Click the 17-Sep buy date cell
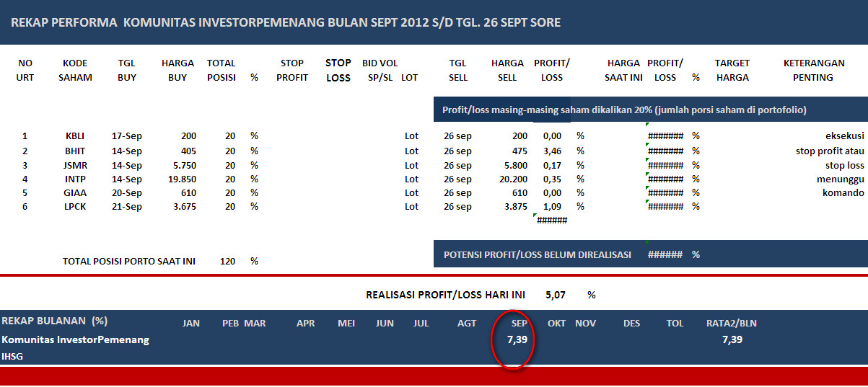The image size is (868, 387). click(127, 135)
